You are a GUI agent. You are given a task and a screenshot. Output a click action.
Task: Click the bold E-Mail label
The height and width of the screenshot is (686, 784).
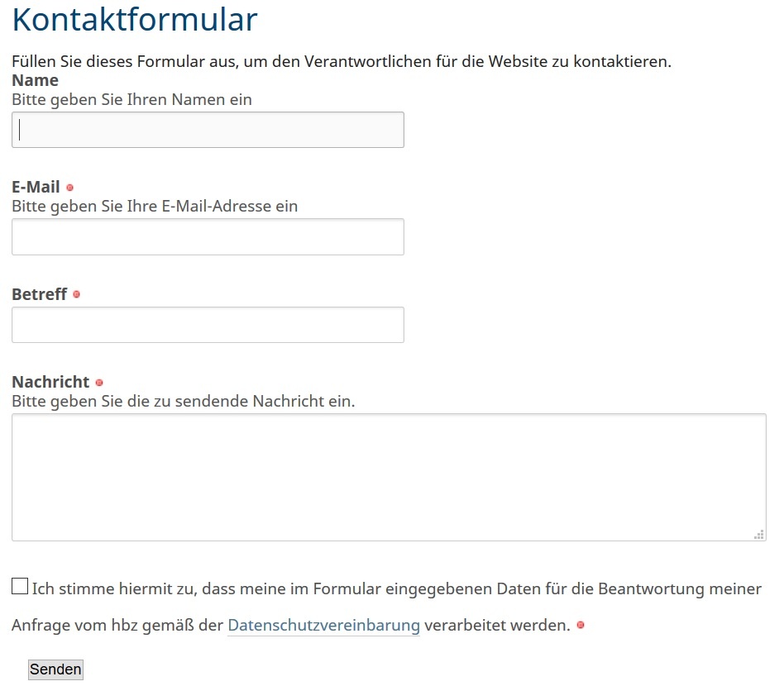[36, 187]
